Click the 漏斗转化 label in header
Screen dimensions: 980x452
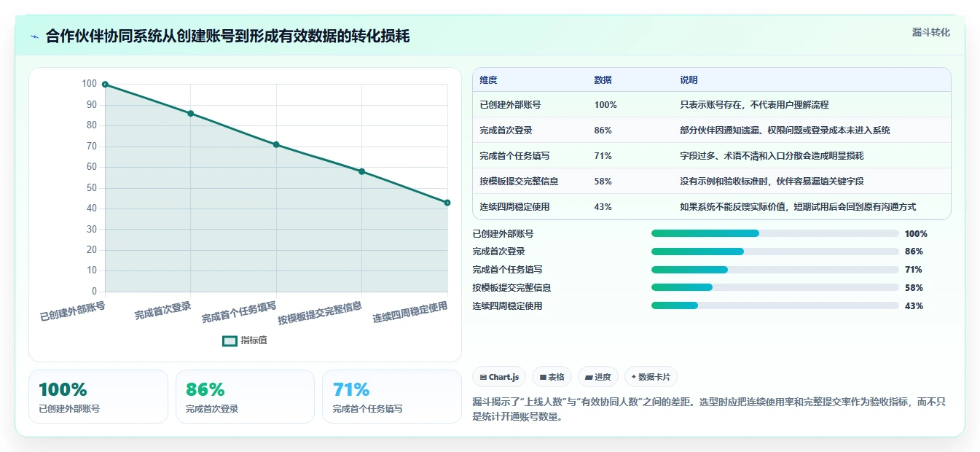click(x=930, y=32)
